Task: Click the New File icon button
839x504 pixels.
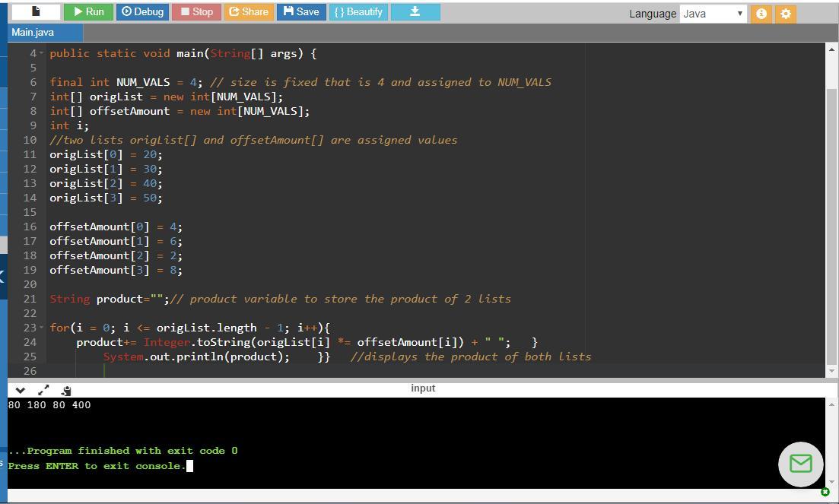Action: (35, 12)
